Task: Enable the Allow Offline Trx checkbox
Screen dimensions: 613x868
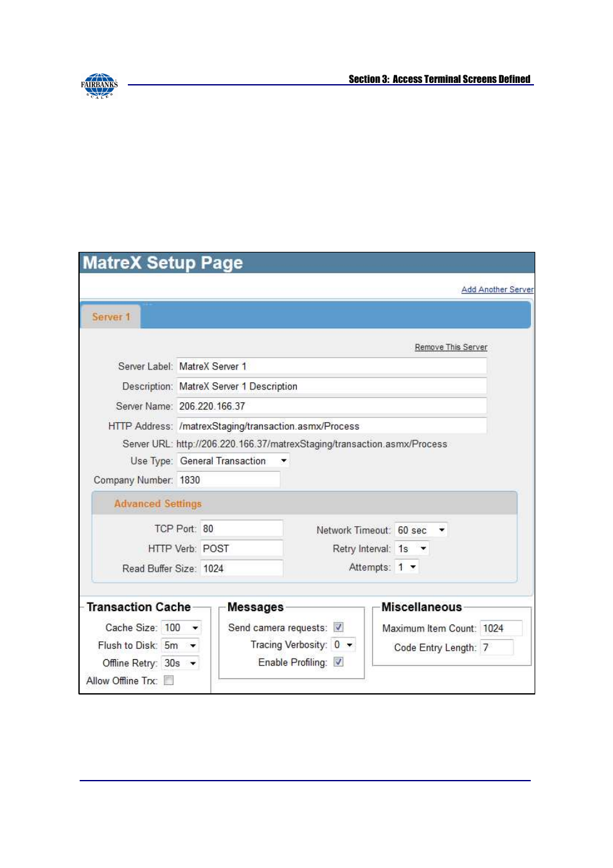Action: click(169, 680)
